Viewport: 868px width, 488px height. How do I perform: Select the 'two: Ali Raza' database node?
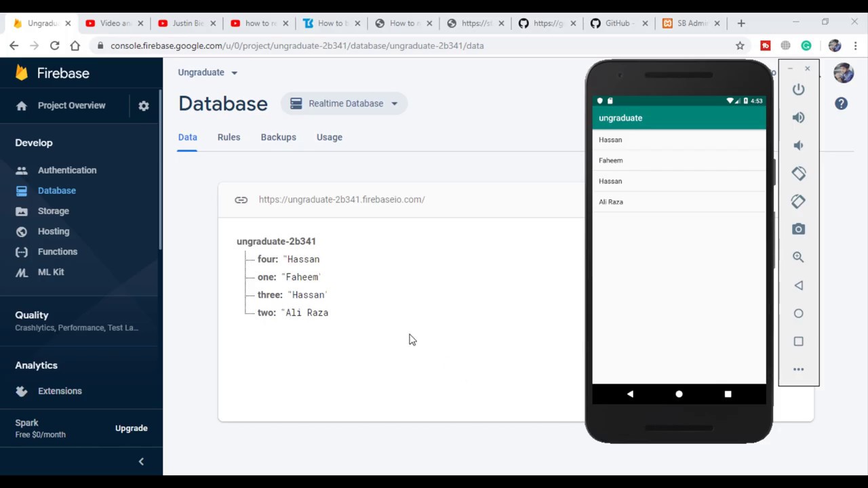(293, 312)
